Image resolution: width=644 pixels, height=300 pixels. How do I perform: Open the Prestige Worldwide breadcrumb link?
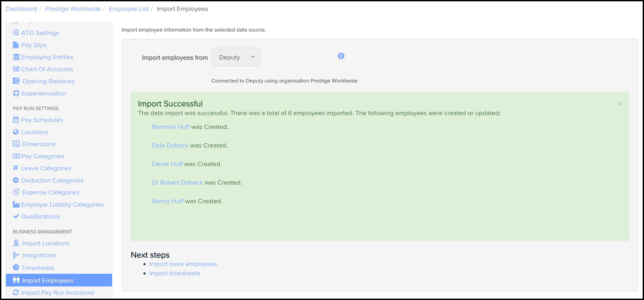click(73, 9)
